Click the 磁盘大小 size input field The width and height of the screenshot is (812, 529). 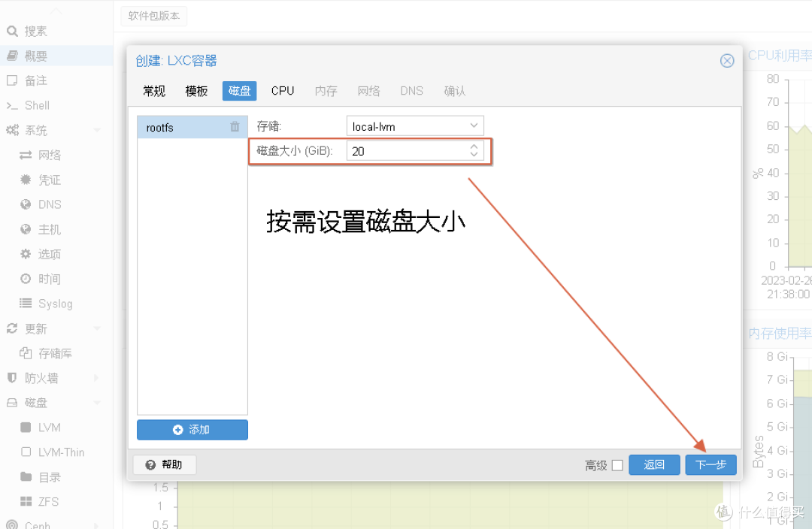pos(406,150)
